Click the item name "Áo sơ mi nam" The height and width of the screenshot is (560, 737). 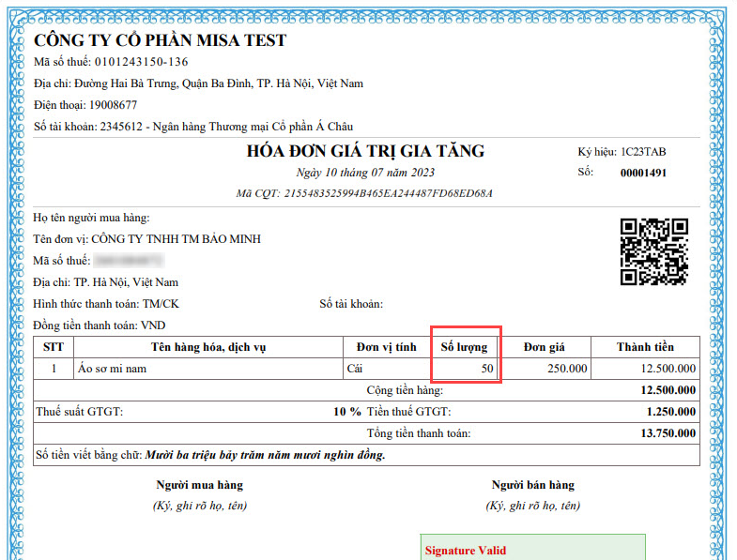coord(112,369)
